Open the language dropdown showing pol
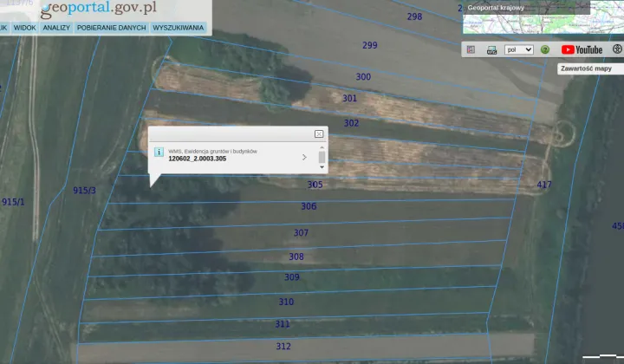The image size is (624, 364). (x=518, y=50)
